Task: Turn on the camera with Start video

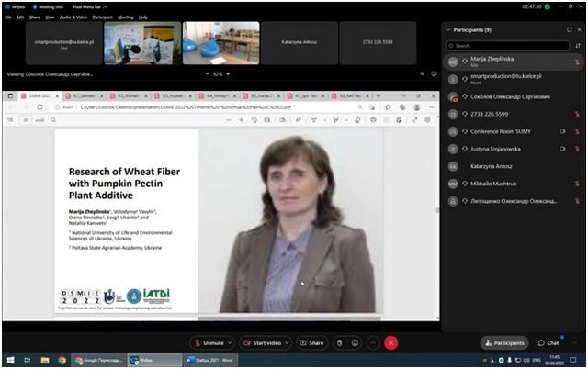Action: click(x=262, y=342)
